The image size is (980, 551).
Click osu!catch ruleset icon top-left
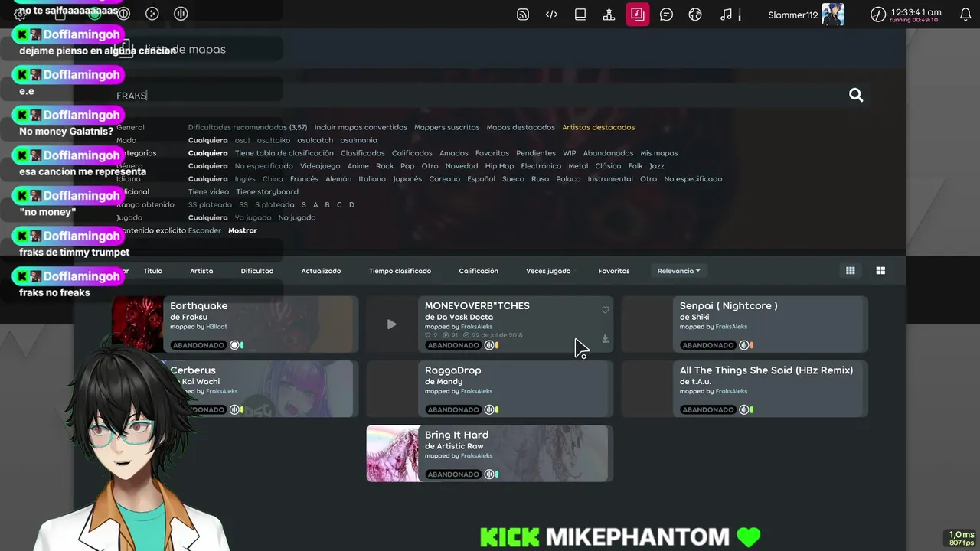click(x=152, y=14)
